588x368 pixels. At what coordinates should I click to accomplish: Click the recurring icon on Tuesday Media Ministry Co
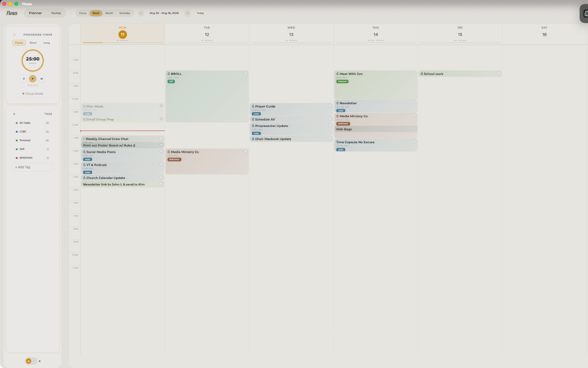coord(169,152)
